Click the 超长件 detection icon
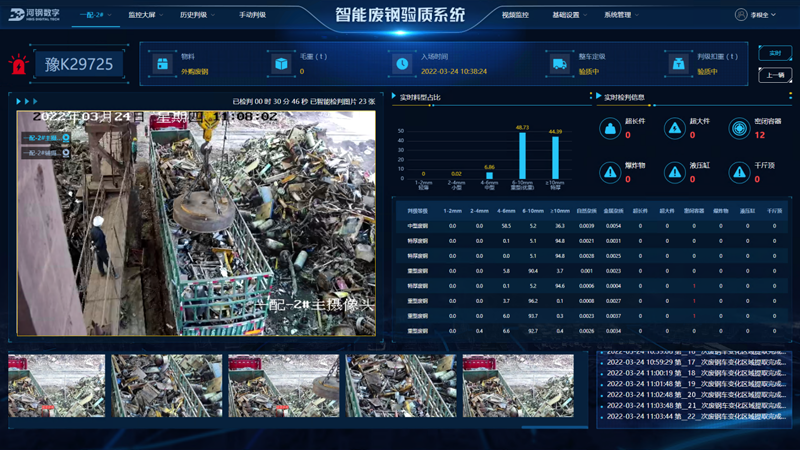The height and width of the screenshot is (450, 800). pos(609,128)
